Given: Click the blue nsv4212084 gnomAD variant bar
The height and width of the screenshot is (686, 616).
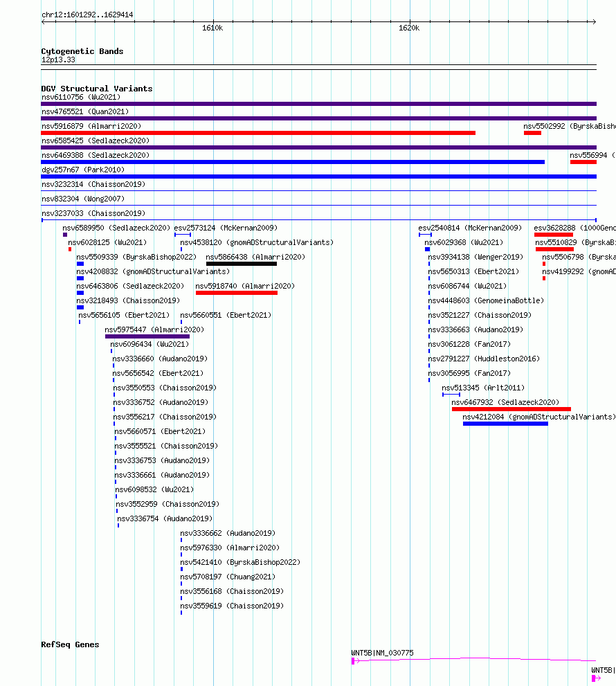Looking at the screenshot, I should pyautogui.click(x=505, y=424).
